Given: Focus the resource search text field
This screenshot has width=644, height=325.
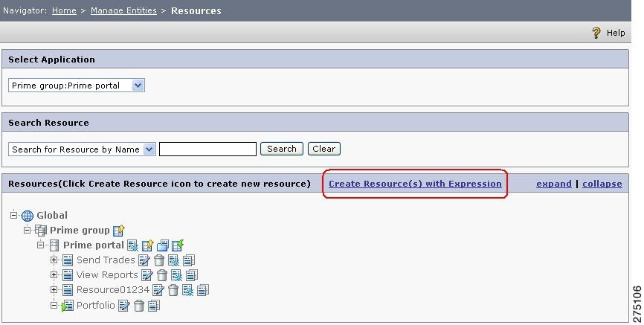Looking at the screenshot, I should 207,149.
